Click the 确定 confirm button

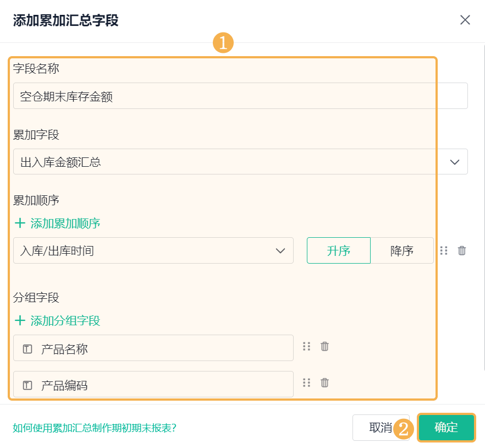[x=446, y=427]
